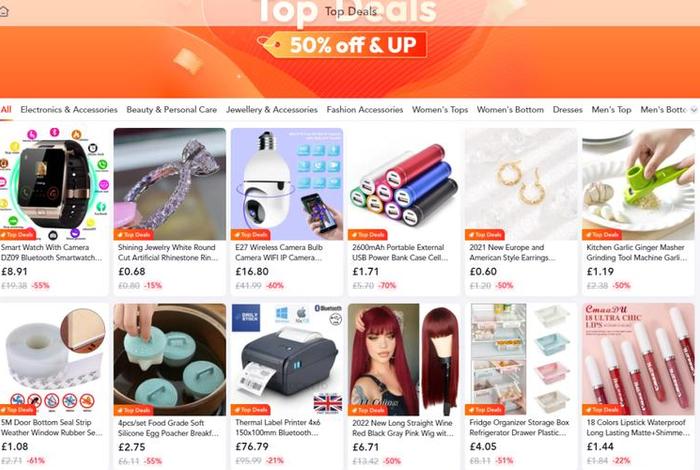Select the Fashion Accessories category tab
The height and width of the screenshot is (470, 700).
pyautogui.click(x=365, y=110)
